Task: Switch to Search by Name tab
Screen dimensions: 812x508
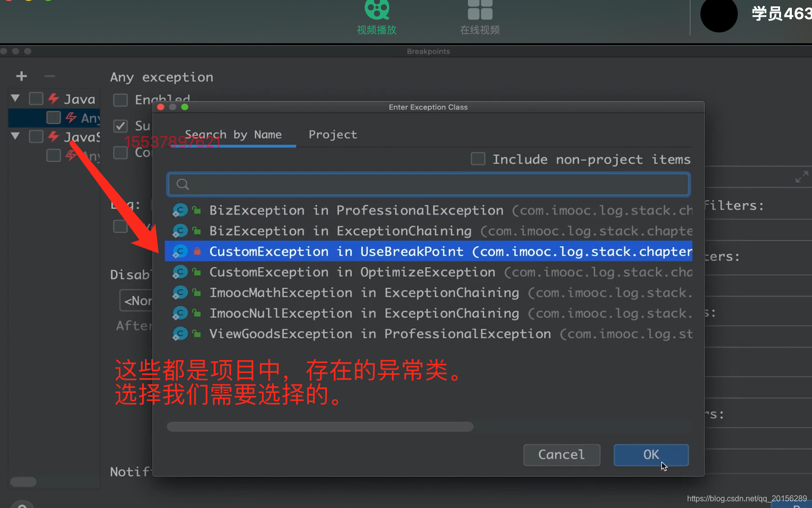Action: tap(233, 135)
